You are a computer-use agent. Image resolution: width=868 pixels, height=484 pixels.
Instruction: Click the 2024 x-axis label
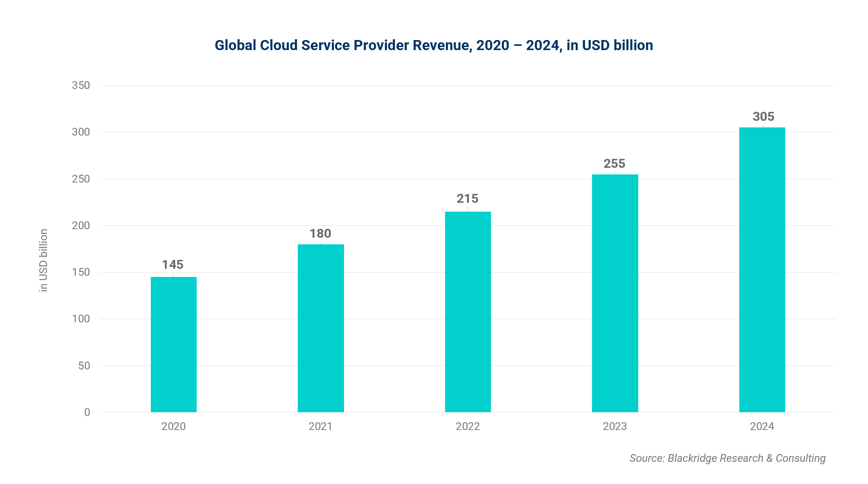[x=762, y=427]
